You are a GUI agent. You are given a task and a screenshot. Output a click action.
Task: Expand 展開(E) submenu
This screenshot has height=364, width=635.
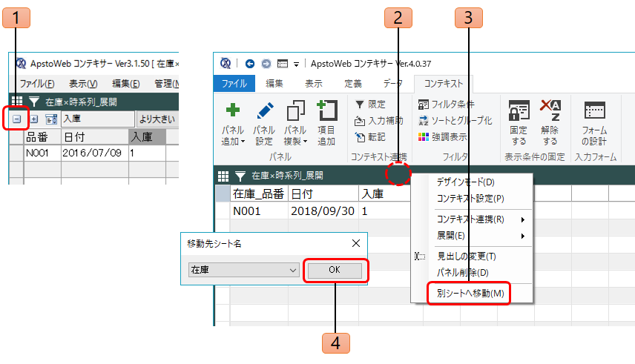(x=472, y=236)
